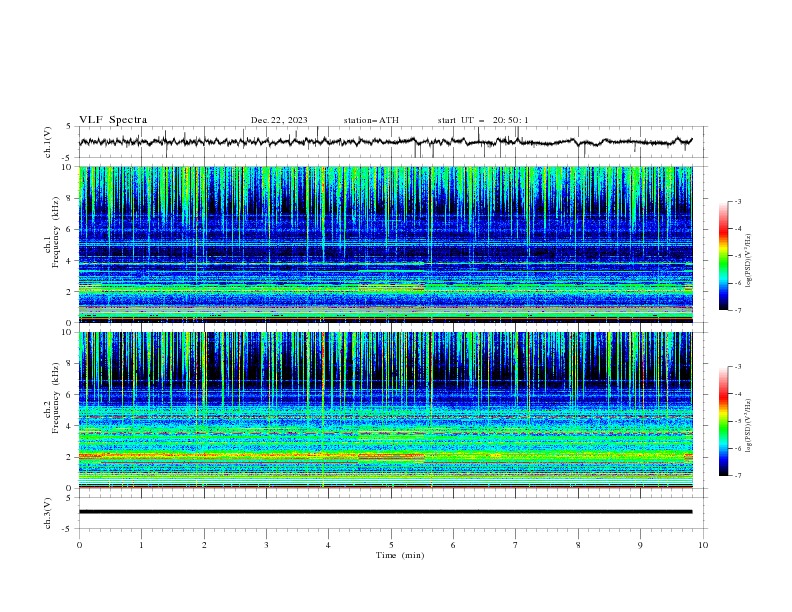792x612 pixels.
Task: Click time axis tick label "2"
Action: pos(204,545)
